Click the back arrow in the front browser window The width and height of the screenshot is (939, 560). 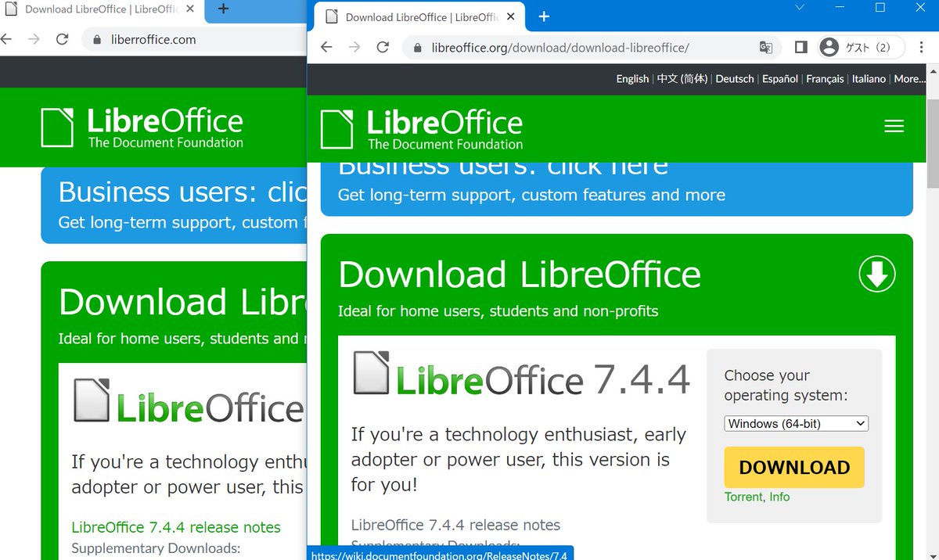click(326, 48)
